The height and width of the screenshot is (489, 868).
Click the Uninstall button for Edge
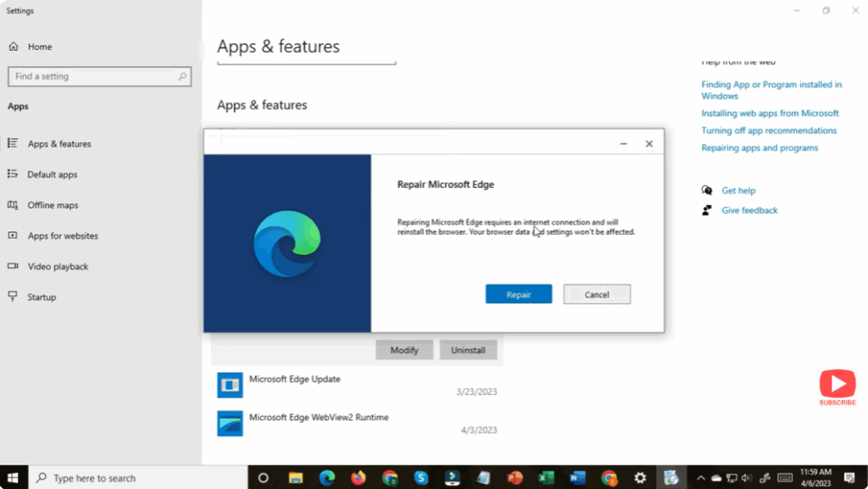point(468,349)
